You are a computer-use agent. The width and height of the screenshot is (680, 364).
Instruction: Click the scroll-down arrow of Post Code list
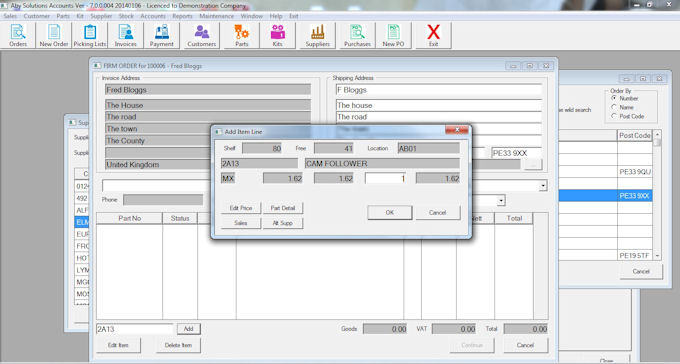(657, 256)
